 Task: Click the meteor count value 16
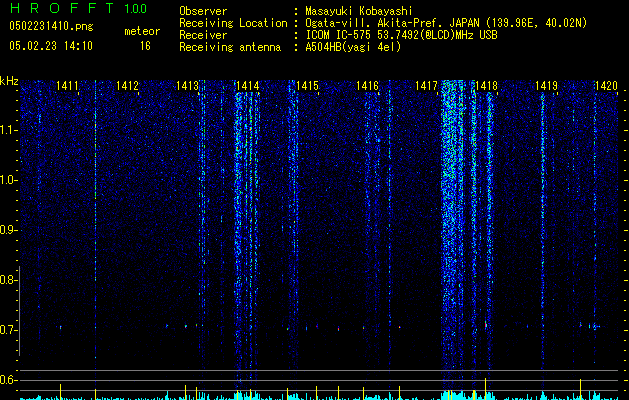tap(145, 46)
